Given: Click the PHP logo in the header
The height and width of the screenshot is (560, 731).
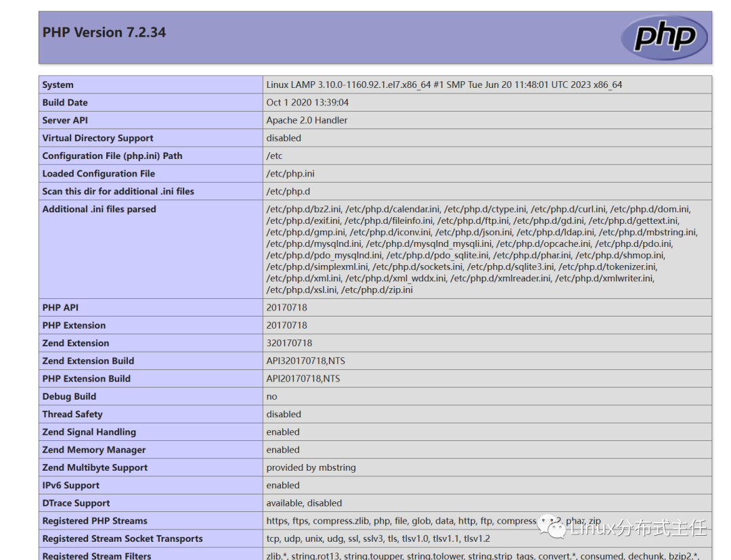Looking at the screenshot, I should pos(665,37).
